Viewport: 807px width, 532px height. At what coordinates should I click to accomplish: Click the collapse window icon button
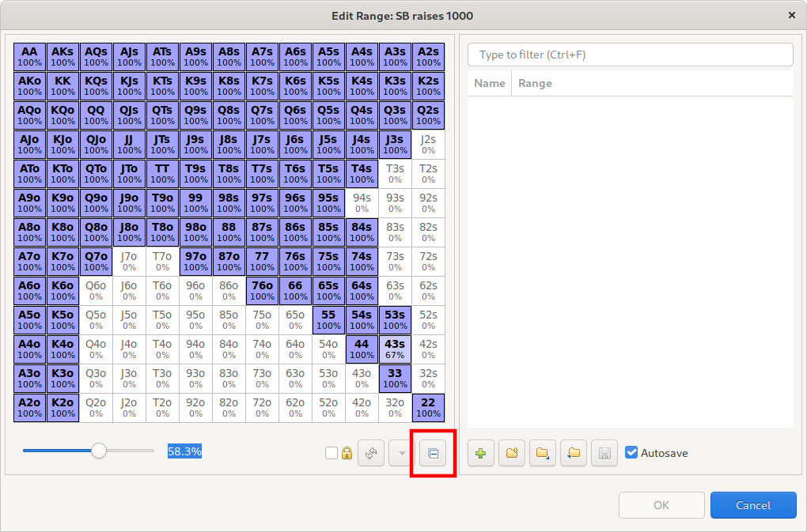(433, 453)
